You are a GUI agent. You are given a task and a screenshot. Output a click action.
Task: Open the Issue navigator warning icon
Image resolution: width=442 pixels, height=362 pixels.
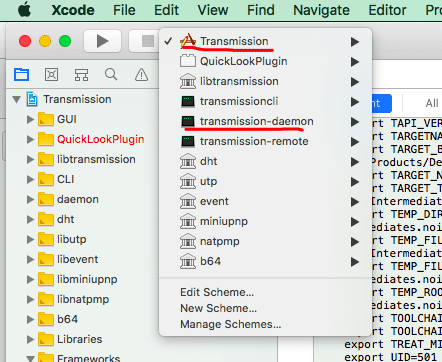[x=141, y=75]
